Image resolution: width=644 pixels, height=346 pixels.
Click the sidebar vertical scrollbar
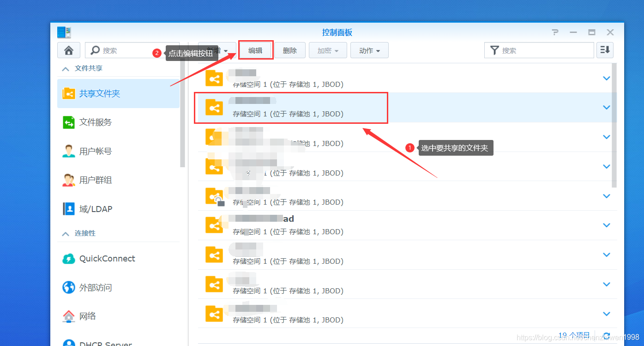pos(183,113)
